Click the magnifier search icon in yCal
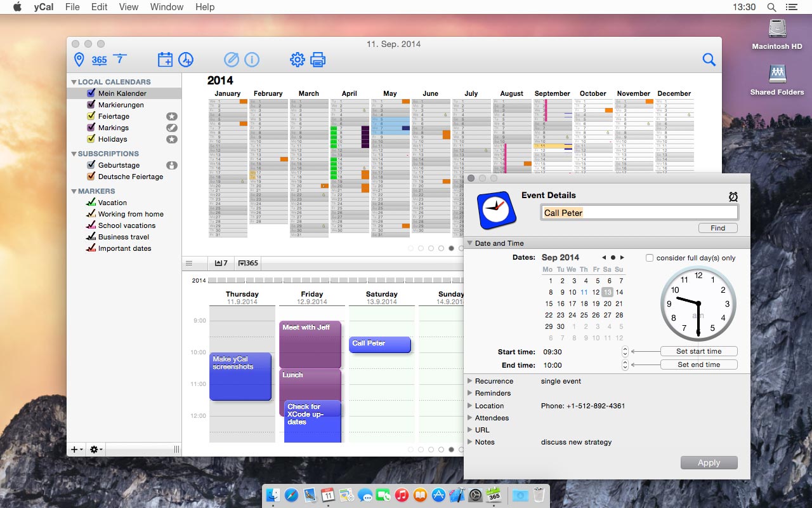The height and width of the screenshot is (508, 812). [x=709, y=60]
